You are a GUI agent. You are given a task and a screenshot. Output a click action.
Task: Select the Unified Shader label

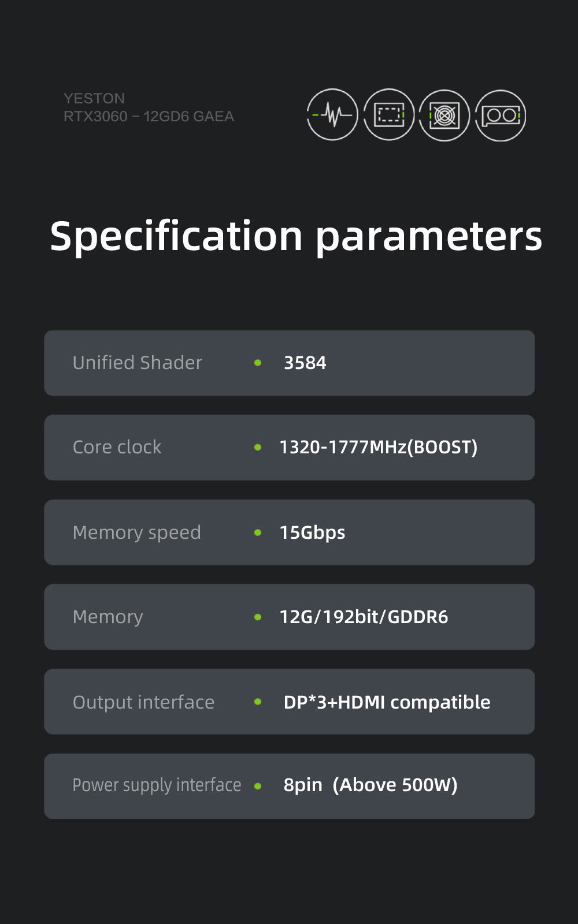(137, 363)
